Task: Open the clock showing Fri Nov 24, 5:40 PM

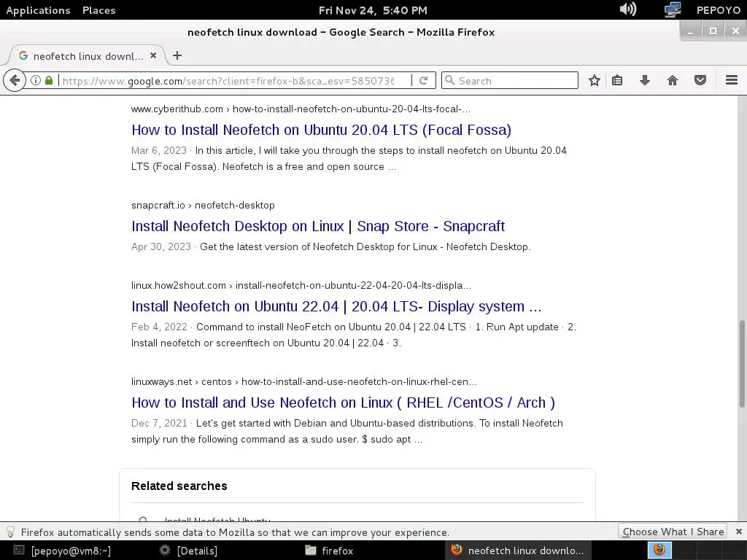Action: 373,10
